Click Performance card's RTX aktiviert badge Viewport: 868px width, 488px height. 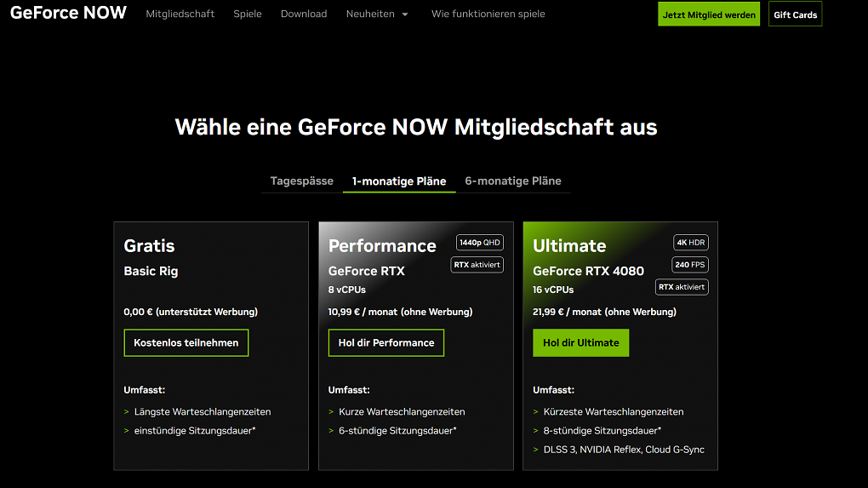[477, 265]
